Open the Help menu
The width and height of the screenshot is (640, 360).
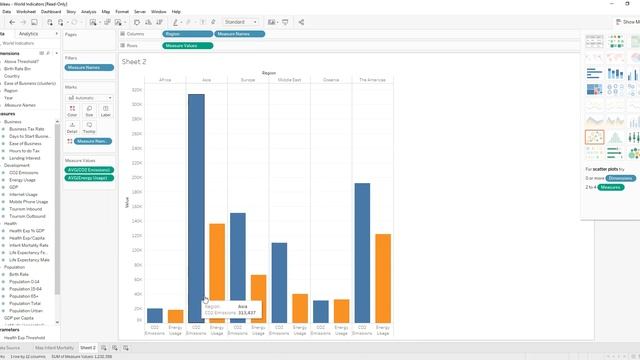(176, 12)
